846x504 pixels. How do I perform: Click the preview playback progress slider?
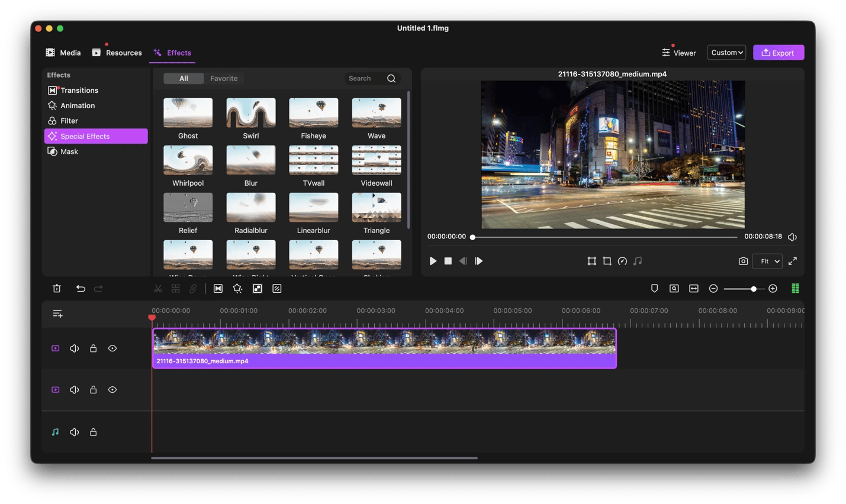[604, 237]
